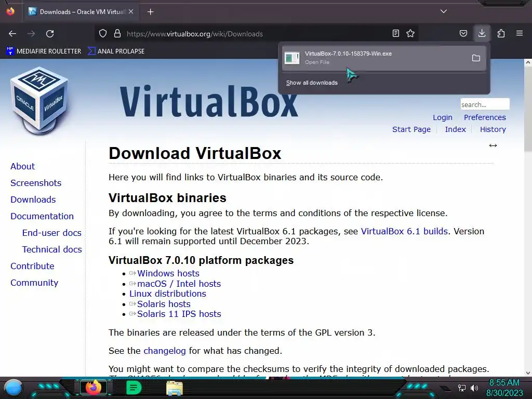Go back to the previous page

point(12,34)
